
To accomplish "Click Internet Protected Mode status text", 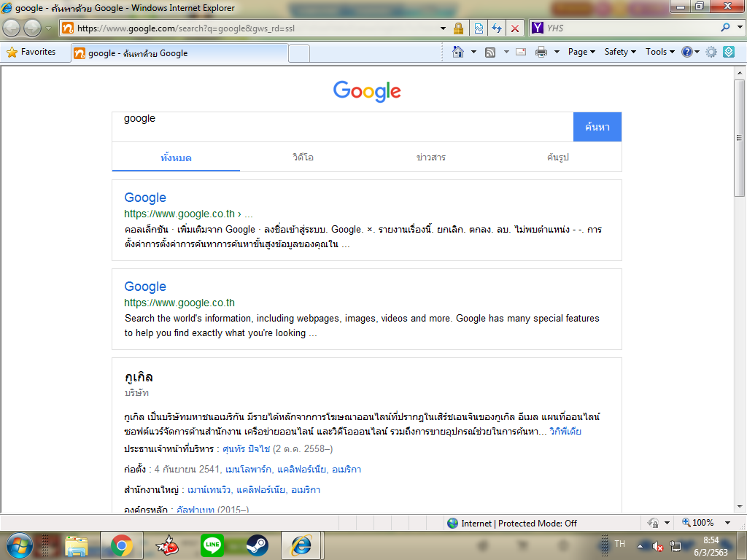I will pyautogui.click(x=519, y=524).
